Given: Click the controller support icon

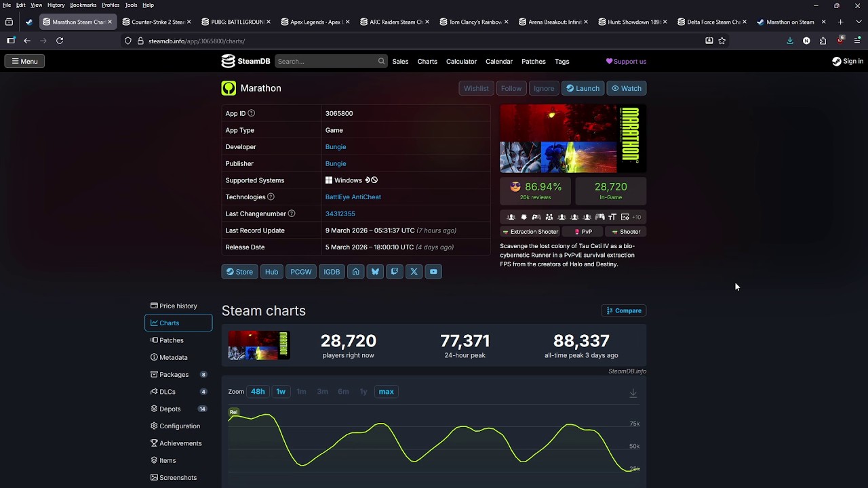Looking at the screenshot, I should point(599,217).
